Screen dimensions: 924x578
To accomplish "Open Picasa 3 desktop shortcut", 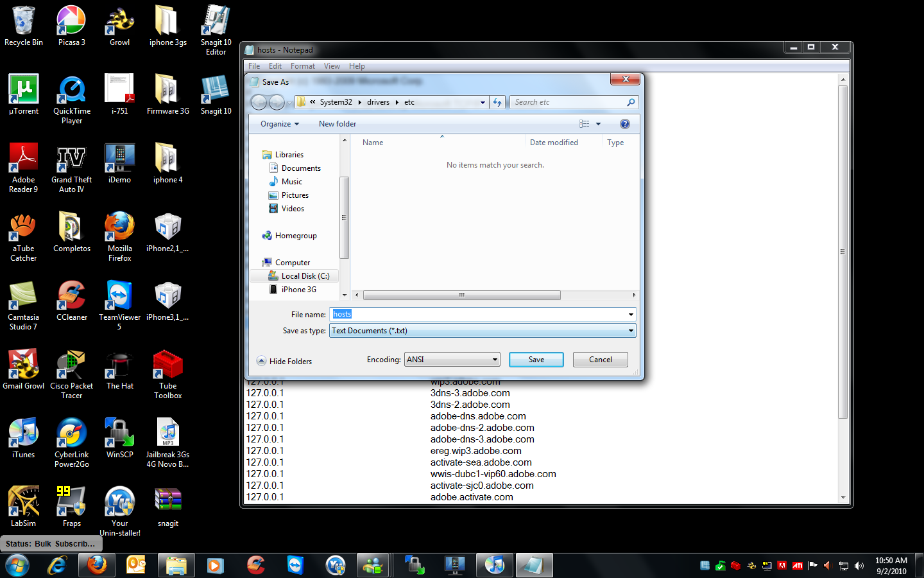I will coord(71,26).
